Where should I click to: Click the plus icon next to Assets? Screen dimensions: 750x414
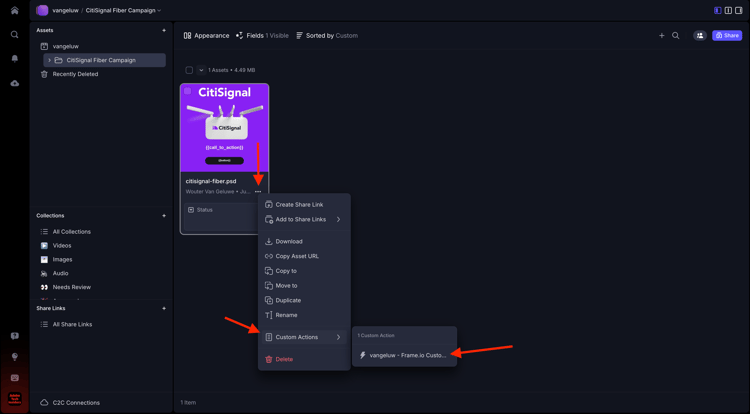(164, 30)
